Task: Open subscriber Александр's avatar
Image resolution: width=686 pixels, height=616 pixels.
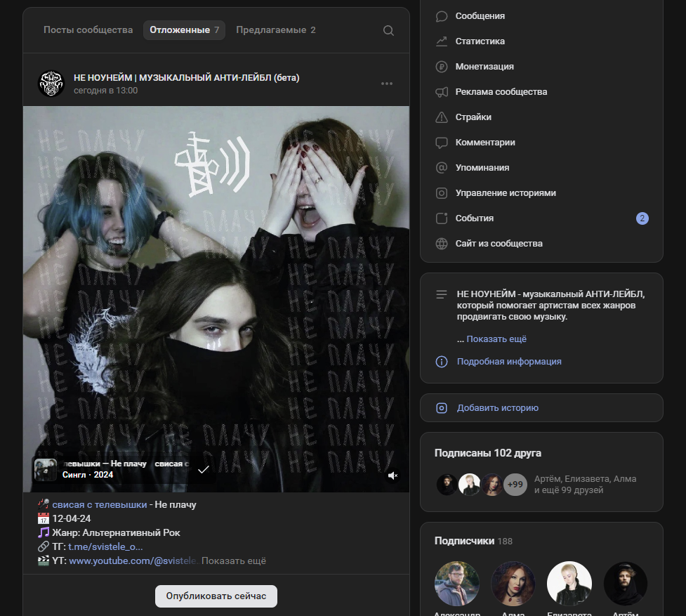Action: [x=457, y=584]
